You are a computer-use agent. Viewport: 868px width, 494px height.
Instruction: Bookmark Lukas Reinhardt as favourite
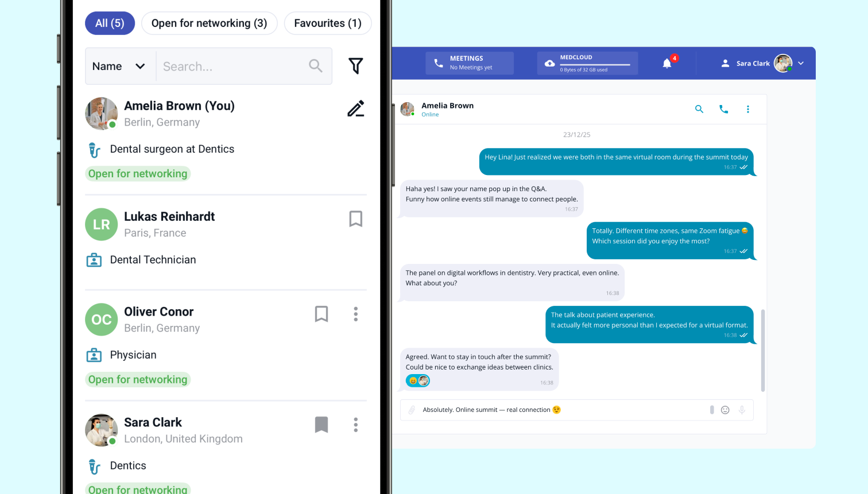(x=356, y=219)
